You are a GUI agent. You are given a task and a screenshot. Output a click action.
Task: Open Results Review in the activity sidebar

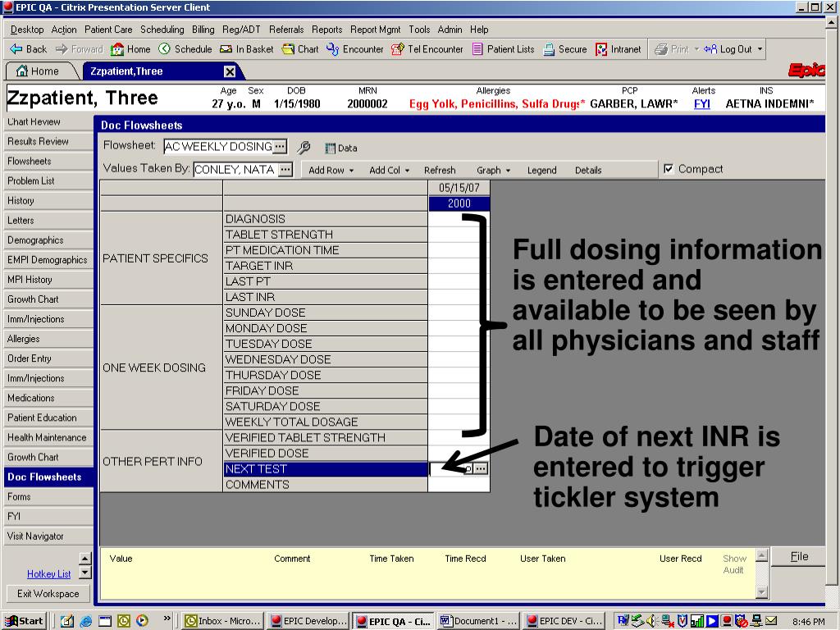[48, 141]
